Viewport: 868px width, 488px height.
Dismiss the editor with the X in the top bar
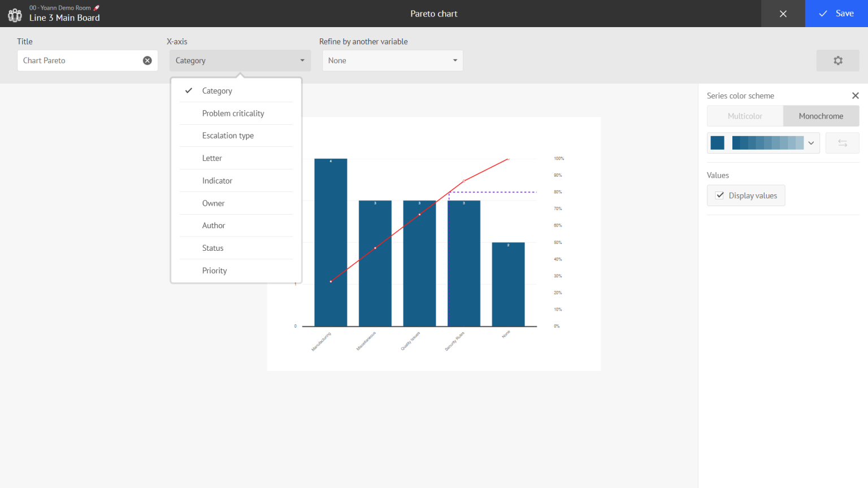point(783,14)
